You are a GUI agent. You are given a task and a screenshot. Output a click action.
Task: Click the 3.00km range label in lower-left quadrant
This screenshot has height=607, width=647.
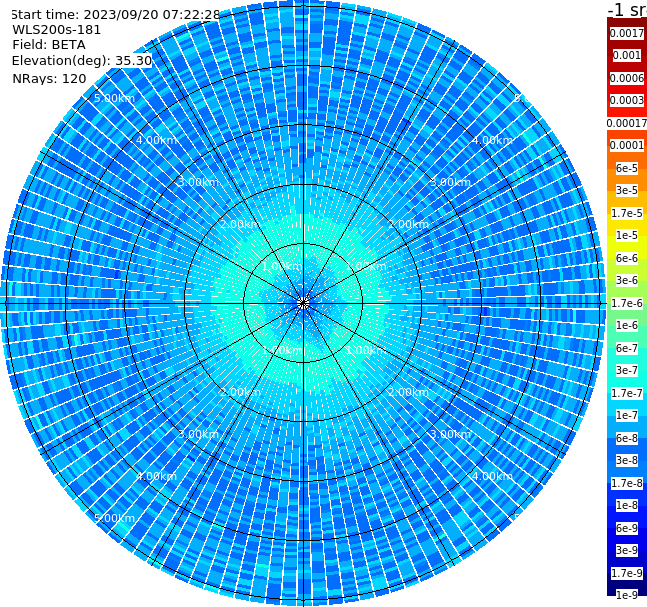(198, 434)
